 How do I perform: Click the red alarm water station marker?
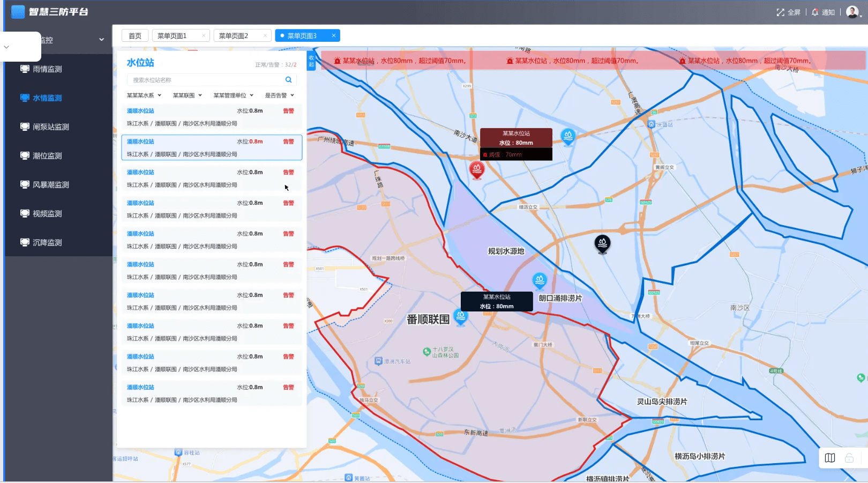(476, 169)
